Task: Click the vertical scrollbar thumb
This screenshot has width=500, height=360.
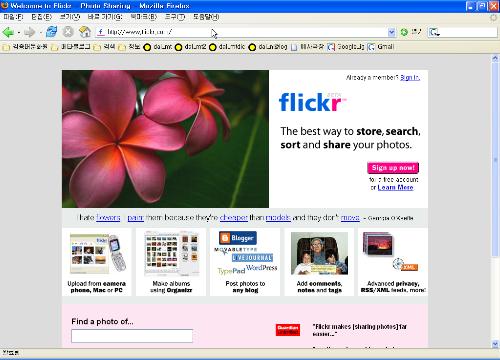Action: coord(495,160)
